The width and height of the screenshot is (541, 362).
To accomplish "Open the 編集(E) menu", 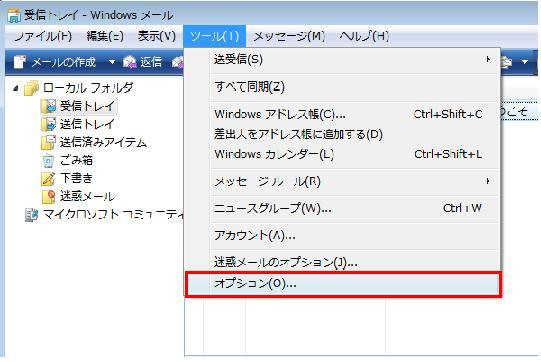I will click(x=105, y=36).
